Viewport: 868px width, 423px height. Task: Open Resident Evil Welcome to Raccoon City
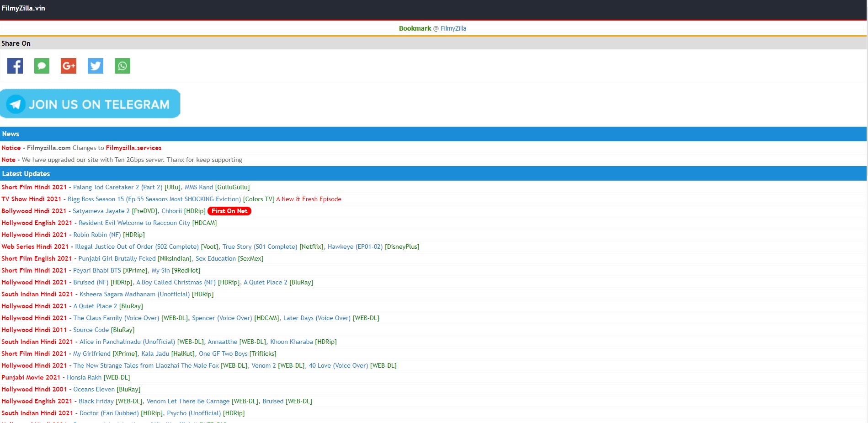coord(134,223)
